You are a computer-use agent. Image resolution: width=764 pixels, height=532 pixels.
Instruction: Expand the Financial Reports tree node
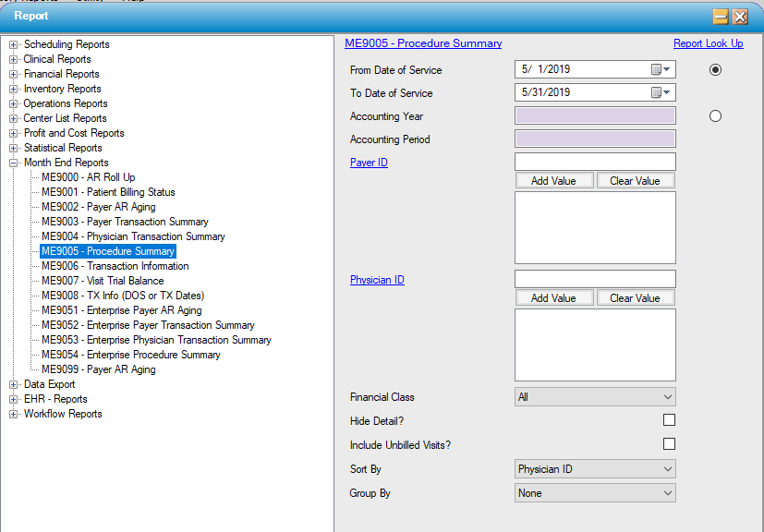14,74
